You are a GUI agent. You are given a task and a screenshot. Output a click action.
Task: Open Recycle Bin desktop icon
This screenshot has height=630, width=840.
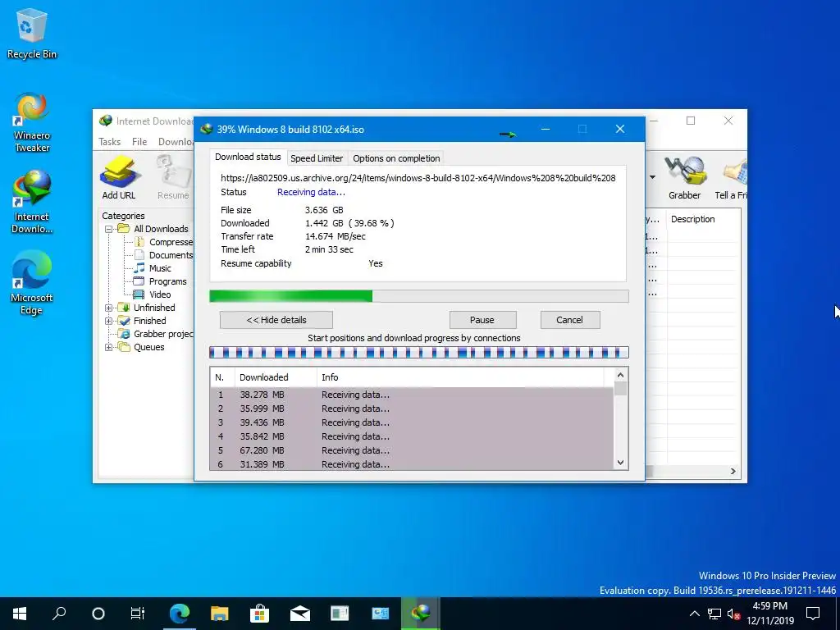click(x=32, y=34)
